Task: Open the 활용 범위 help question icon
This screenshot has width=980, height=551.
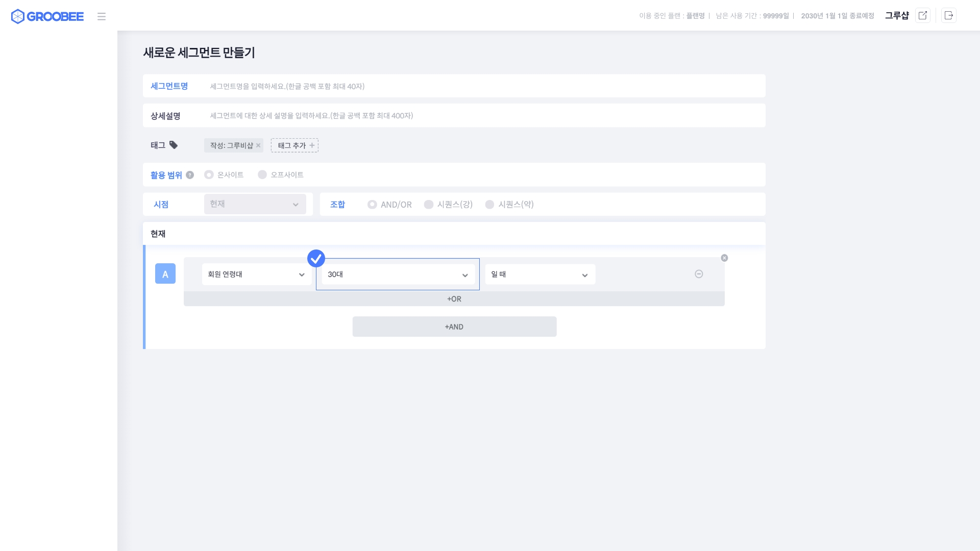Action: [x=190, y=175]
